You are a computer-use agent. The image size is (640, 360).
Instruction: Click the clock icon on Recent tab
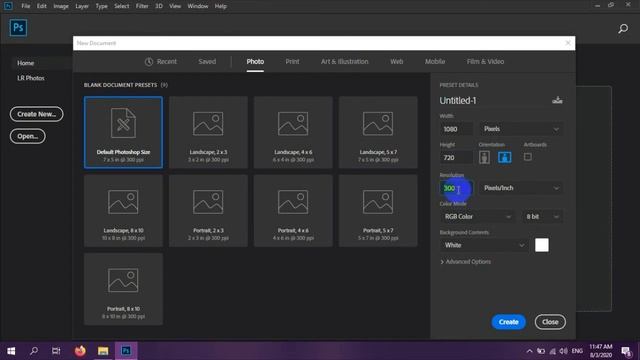(x=149, y=62)
